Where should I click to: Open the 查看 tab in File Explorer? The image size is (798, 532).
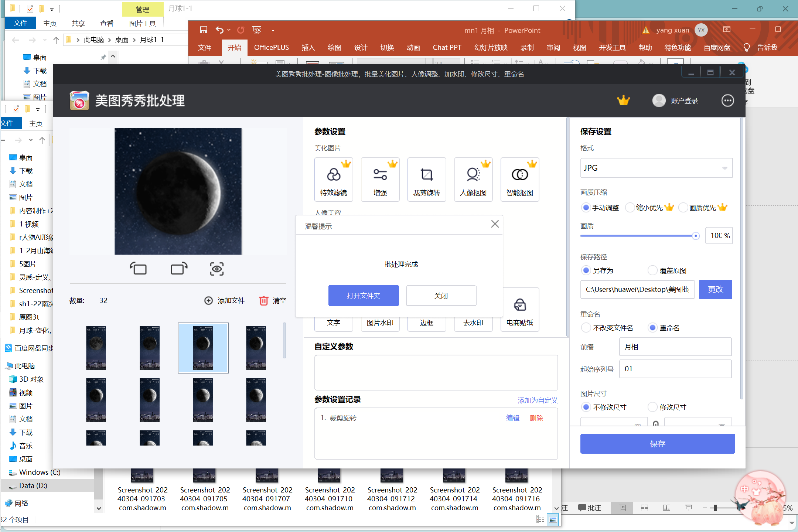pos(106,24)
